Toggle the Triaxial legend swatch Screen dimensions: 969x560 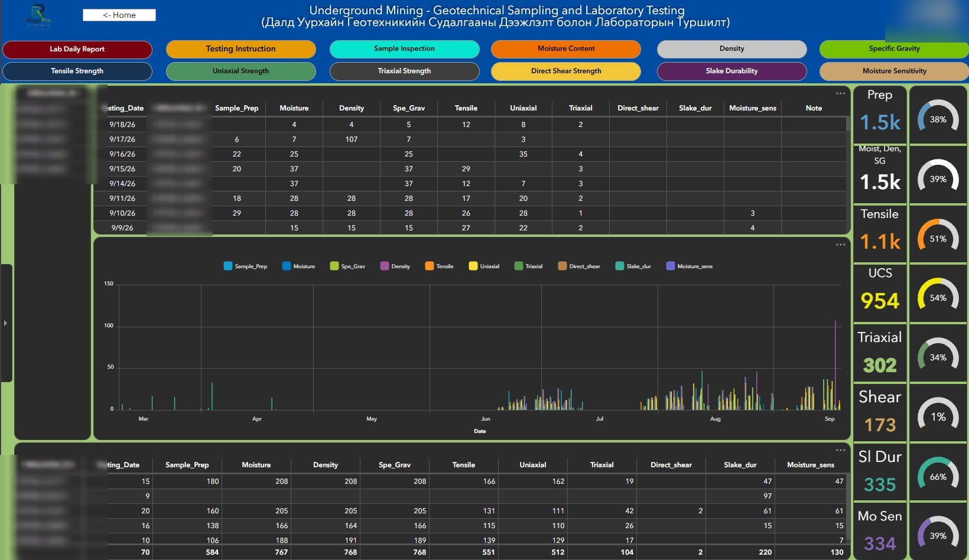(519, 266)
